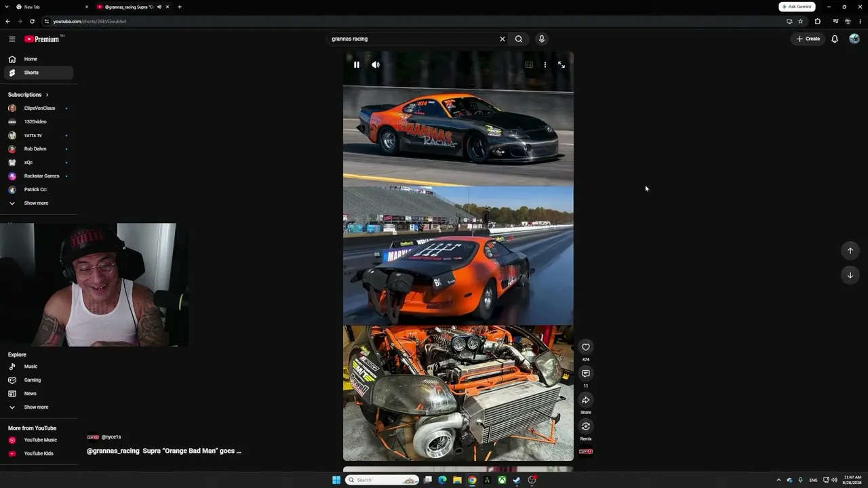Open the taskbar clock and date
The width and height of the screenshot is (868, 488).
tap(852, 480)
